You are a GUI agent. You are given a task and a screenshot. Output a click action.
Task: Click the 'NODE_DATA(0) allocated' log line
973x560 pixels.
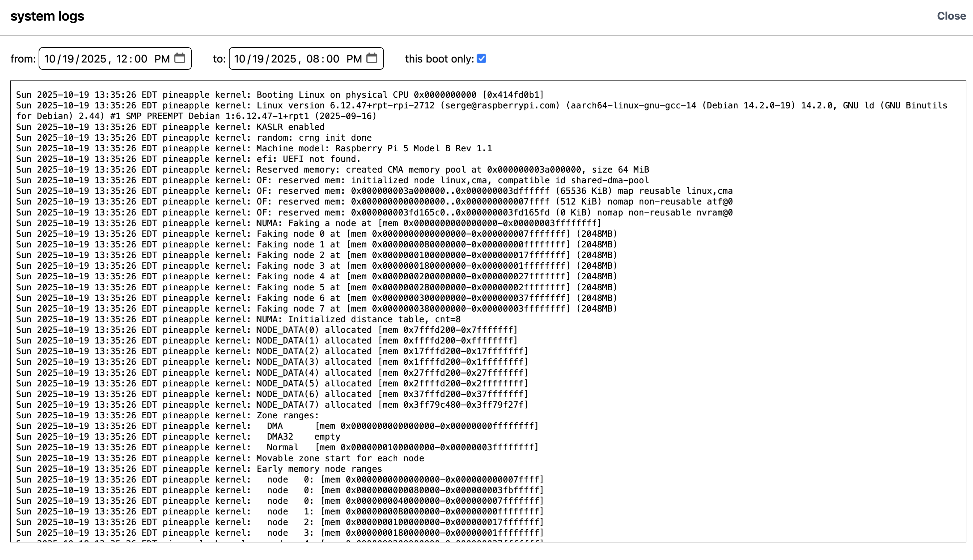pyautogui.click(x=267, y=330)
